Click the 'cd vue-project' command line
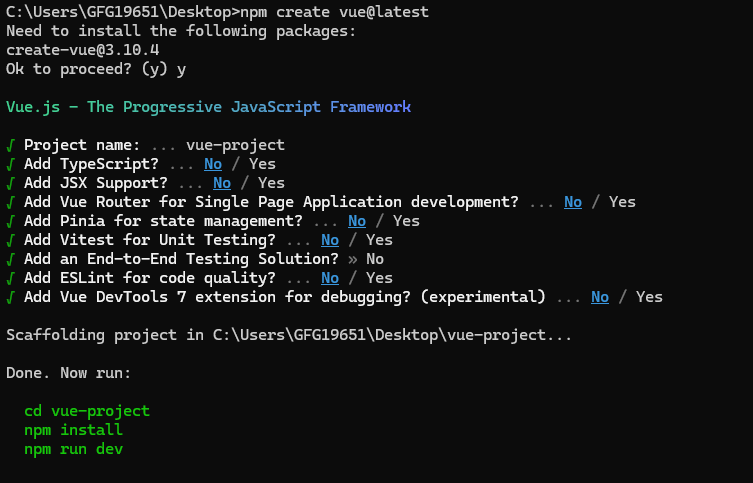The image size is (753, 483). 87,411
